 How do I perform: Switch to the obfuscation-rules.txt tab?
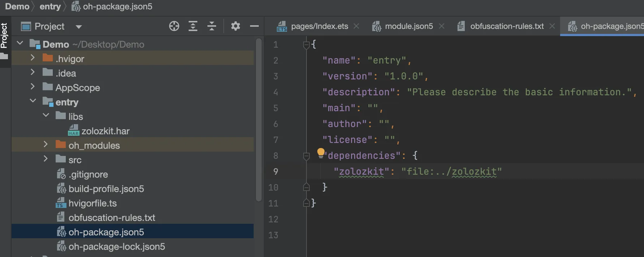point(507,26)
